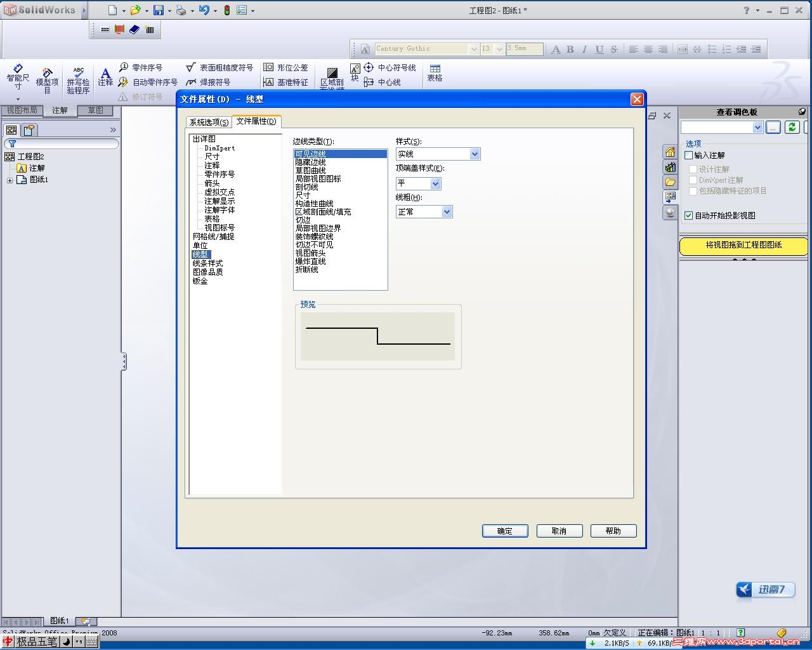Open the file explorer folder icon in the task pane
The width and height of the screenshot is (812, 650).
tap(671, 182)
